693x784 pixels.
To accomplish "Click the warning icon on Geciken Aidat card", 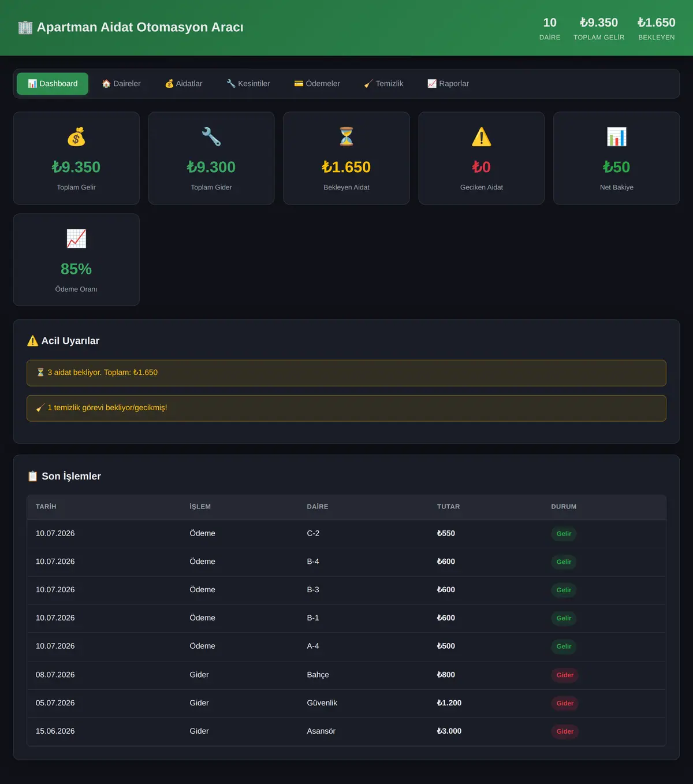I will pos(482,137).
